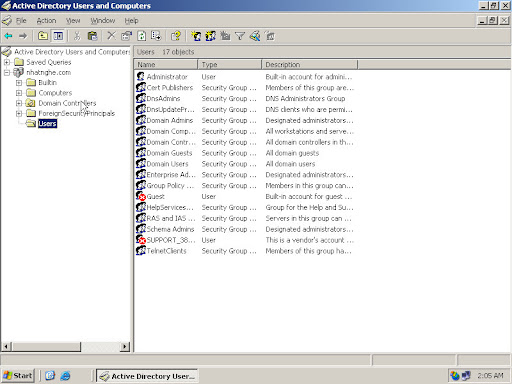Screen dimensions: 512x384
Task: Restore the inner MMC child window
Action: 493,21
